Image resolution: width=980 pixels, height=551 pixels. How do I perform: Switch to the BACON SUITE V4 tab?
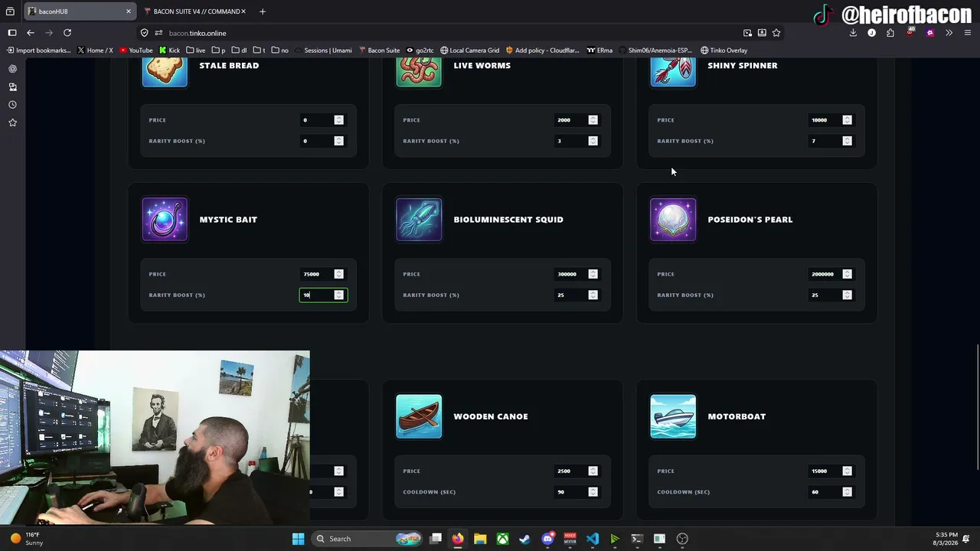tap(195, 11)
